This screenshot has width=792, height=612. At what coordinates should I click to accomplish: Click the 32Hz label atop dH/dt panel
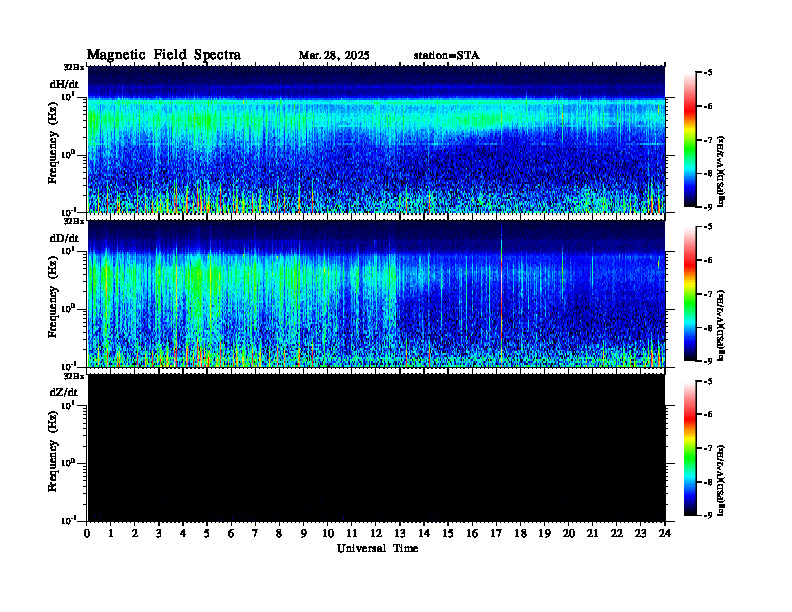[x=73, y=67]
